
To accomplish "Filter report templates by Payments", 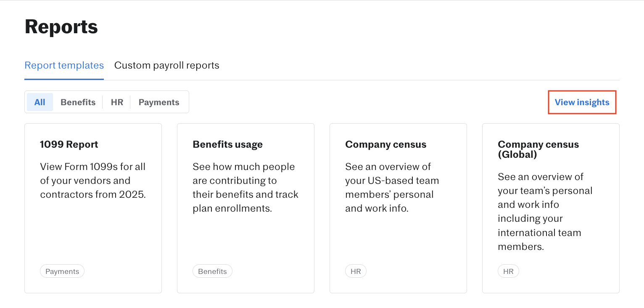I will (159, 102).
